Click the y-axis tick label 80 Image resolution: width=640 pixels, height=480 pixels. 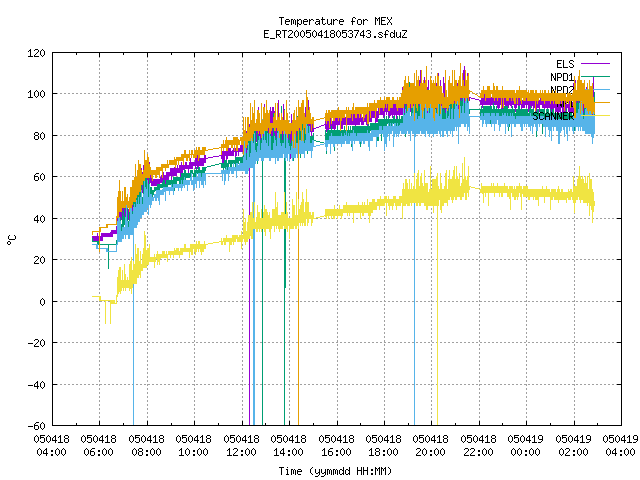tap(39, 136)
